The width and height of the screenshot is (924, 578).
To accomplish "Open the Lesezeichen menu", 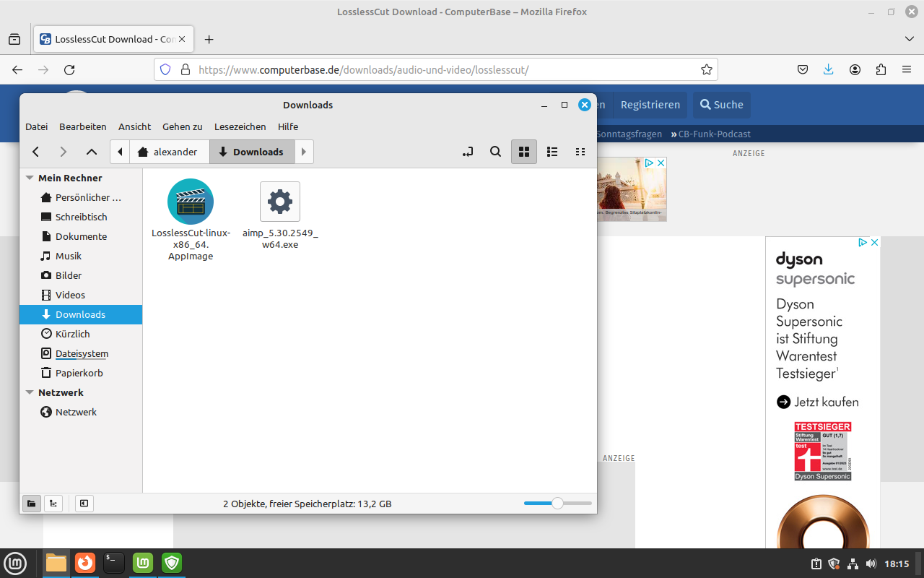I will tap(240, 126).
